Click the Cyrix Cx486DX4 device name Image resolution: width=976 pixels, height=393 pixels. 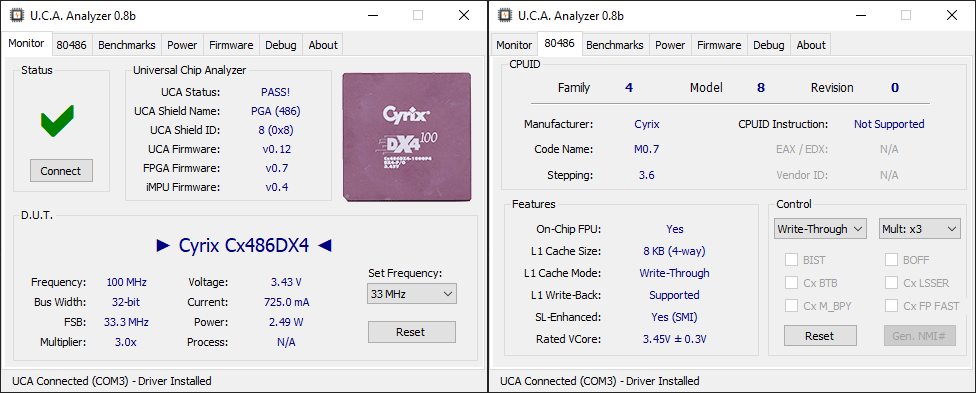(x=244, y=245)
